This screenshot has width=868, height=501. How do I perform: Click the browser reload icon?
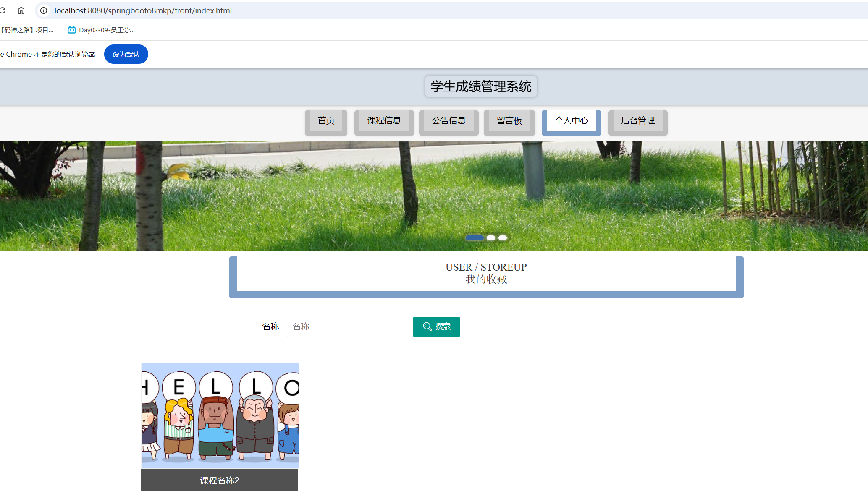pos(3,10)
